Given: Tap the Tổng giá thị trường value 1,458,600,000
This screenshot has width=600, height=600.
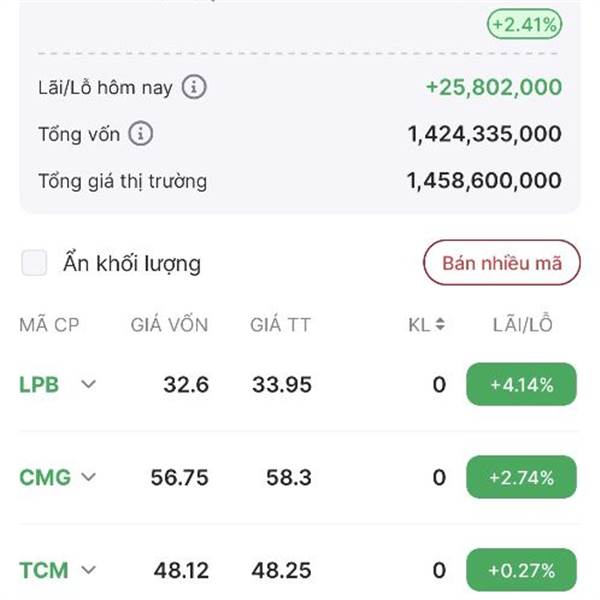Looking at the screenshot, I should tap(484, 181).
